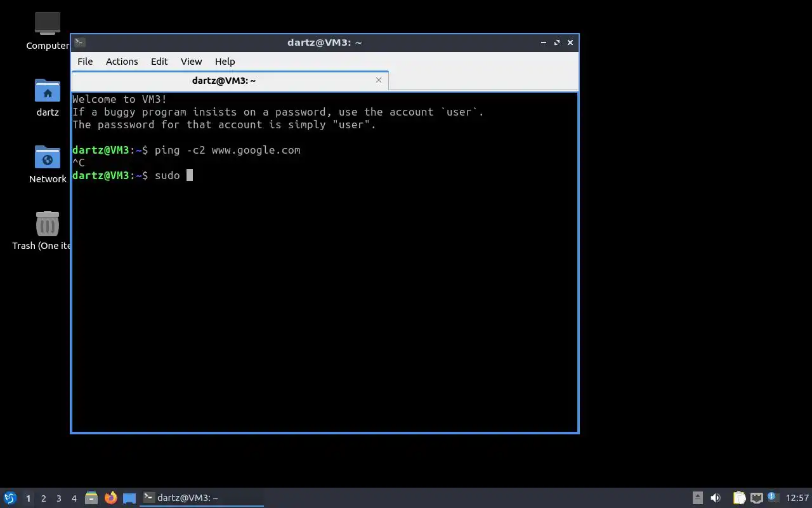The height and width of the screenshot is (508, 812).
Task: Switch to workspace 4
Action: [x=74, y=498]
